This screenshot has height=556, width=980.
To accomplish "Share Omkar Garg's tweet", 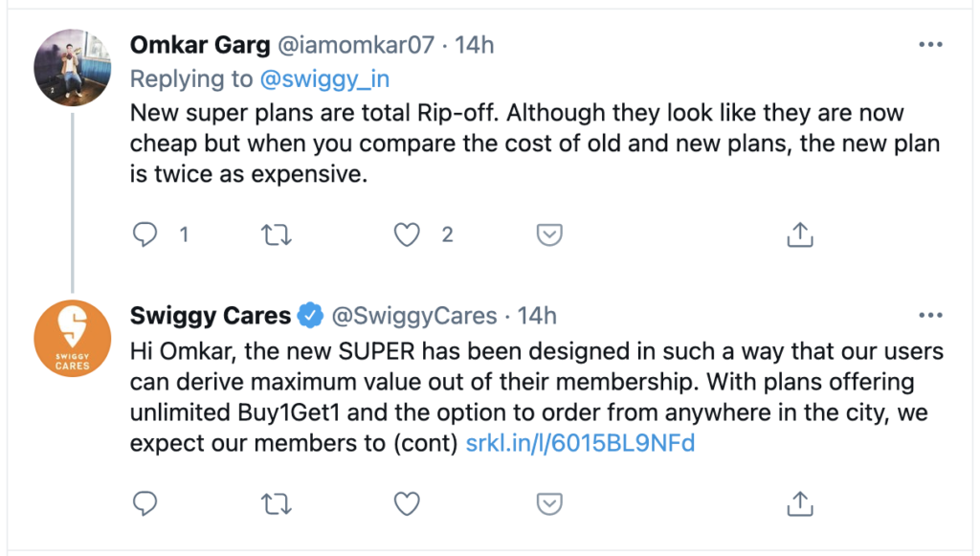I will coord(800,234).
